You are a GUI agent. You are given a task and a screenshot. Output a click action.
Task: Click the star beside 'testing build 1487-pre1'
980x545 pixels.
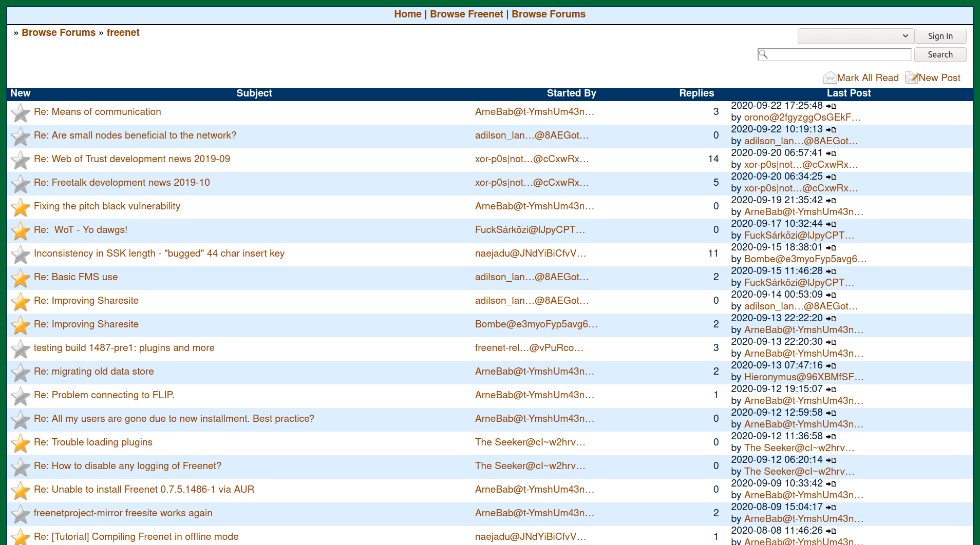[21, 349]
